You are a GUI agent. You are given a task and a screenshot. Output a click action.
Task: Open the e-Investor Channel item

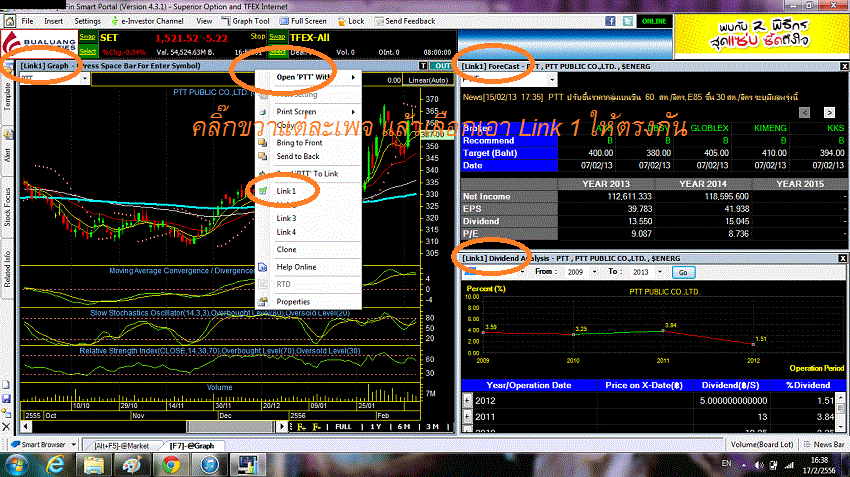point(147,21)
